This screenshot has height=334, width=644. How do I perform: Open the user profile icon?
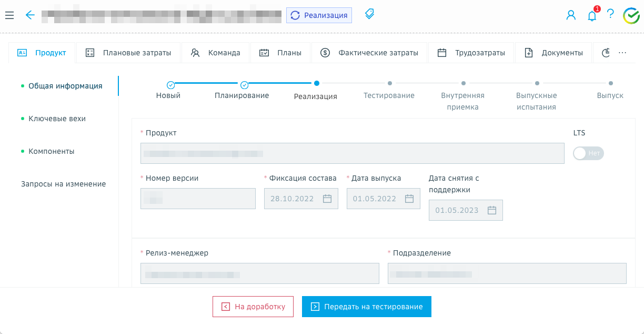pyautogui.click(x=571, y=15)
